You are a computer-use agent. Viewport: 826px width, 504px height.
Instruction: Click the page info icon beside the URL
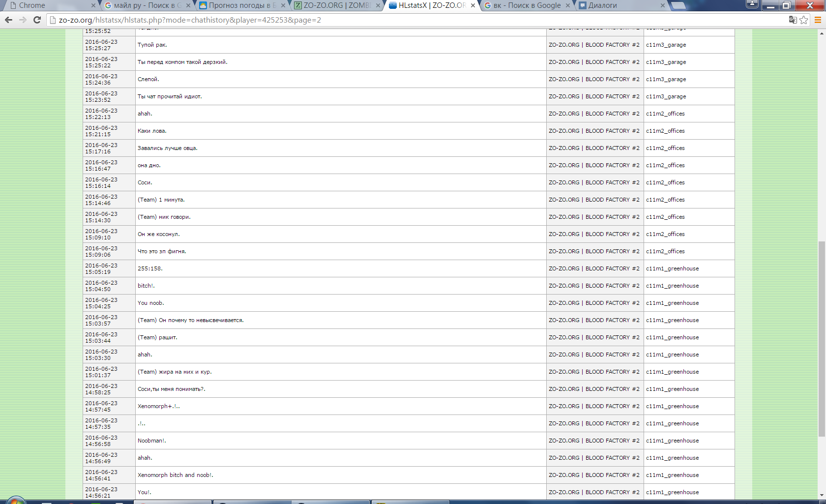(x=53, y=20)
